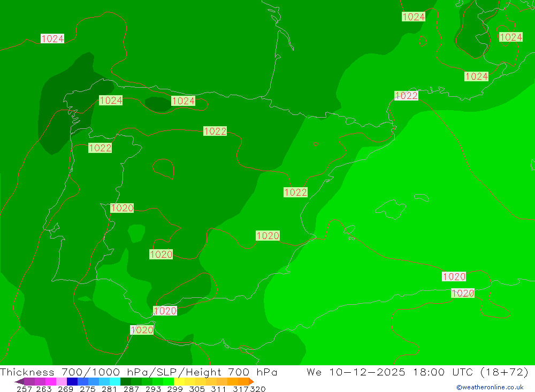Click the 'We 10-12-2025 18:00 UTC (18+72)' timestamp
The height and width of the screenshot is (392, 535).
pyautogui.click(x=417, y=372)
